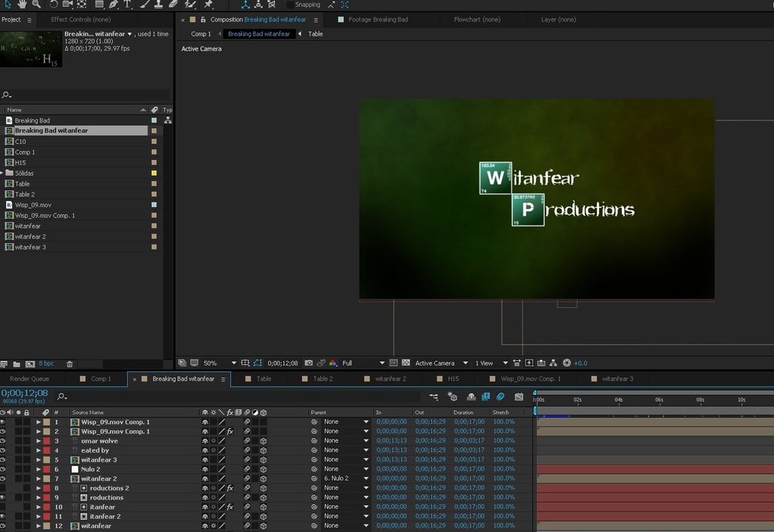Screen dimensions: 774x532
Task: Toggle visibility of roductions layer 9
Action: point(3,497)
